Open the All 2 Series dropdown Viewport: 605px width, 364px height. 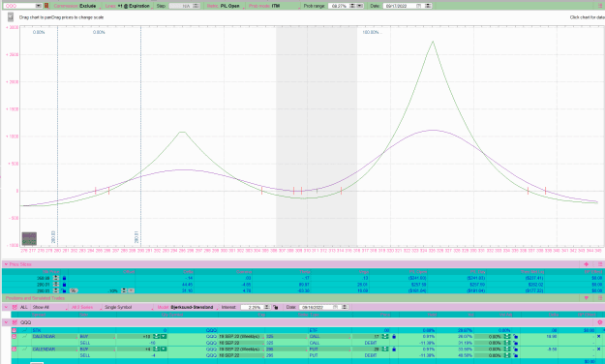coord(85,307)
